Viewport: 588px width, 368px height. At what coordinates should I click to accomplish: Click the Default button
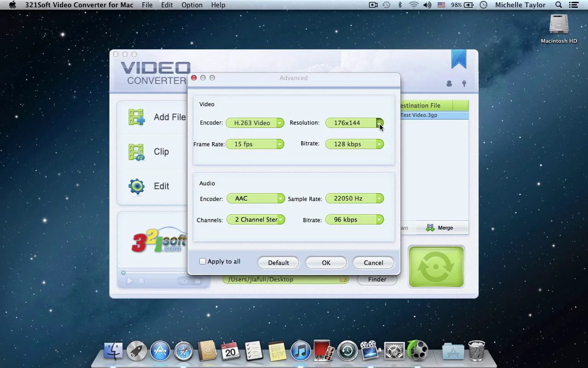(x=278, y=263)
